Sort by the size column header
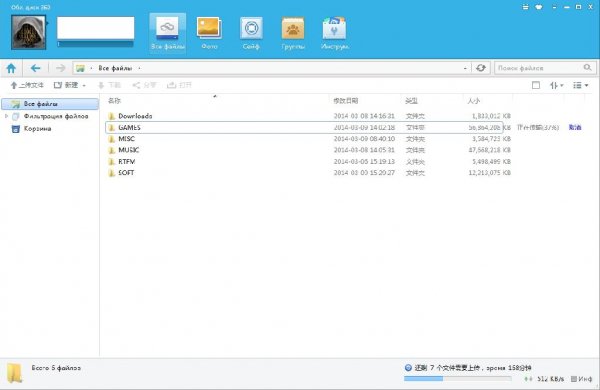Viewport: 600px width, 390px height. [x=474, y=101]
